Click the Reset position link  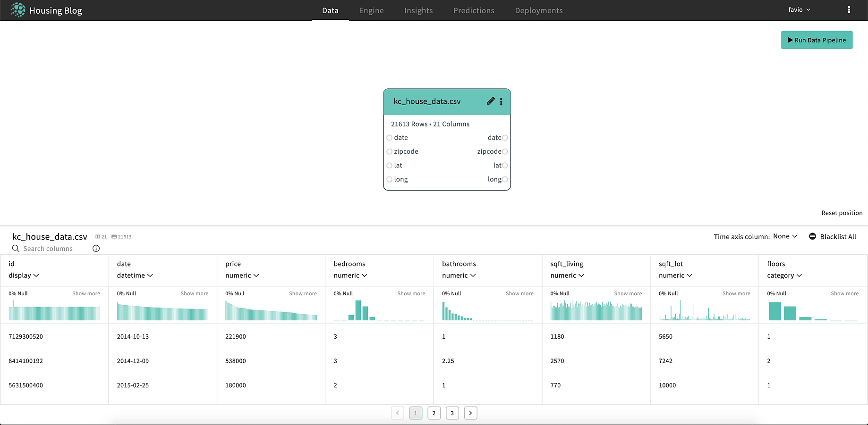pyautogui.click(x=842, y=213)
